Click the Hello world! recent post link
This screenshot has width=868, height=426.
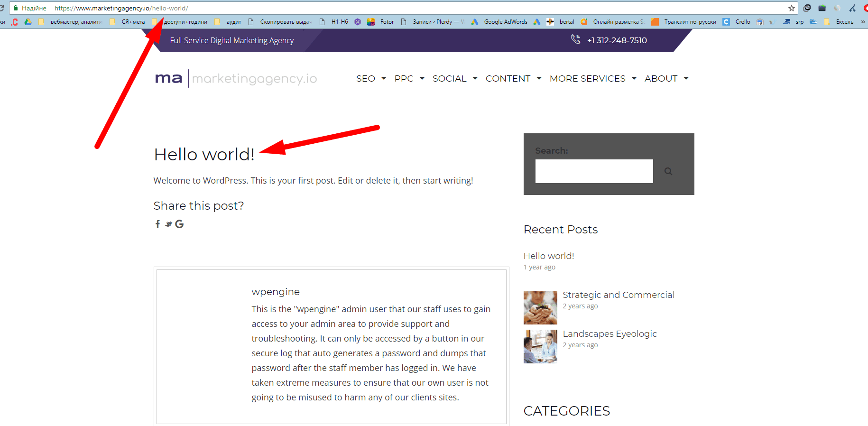(x=549, y=256)
